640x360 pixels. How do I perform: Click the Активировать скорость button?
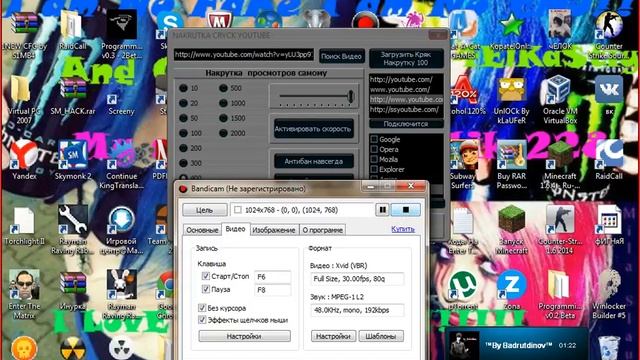[313, 129]
